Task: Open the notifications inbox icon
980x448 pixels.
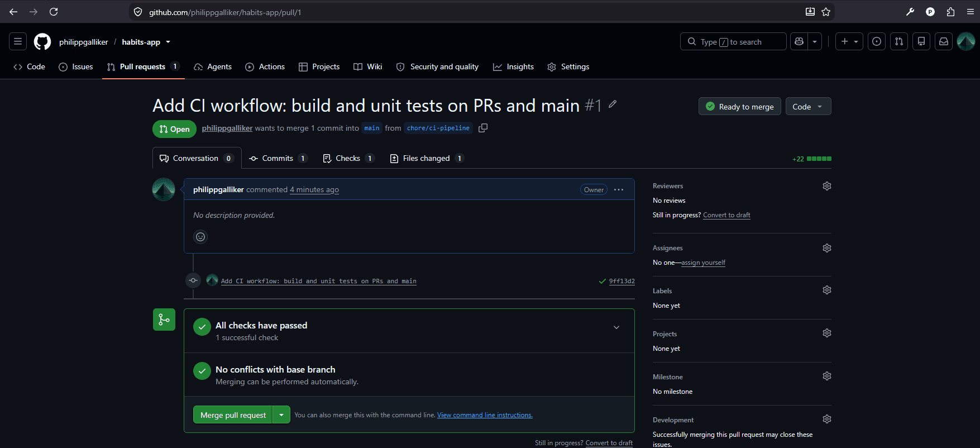Action: pos(944,41)
